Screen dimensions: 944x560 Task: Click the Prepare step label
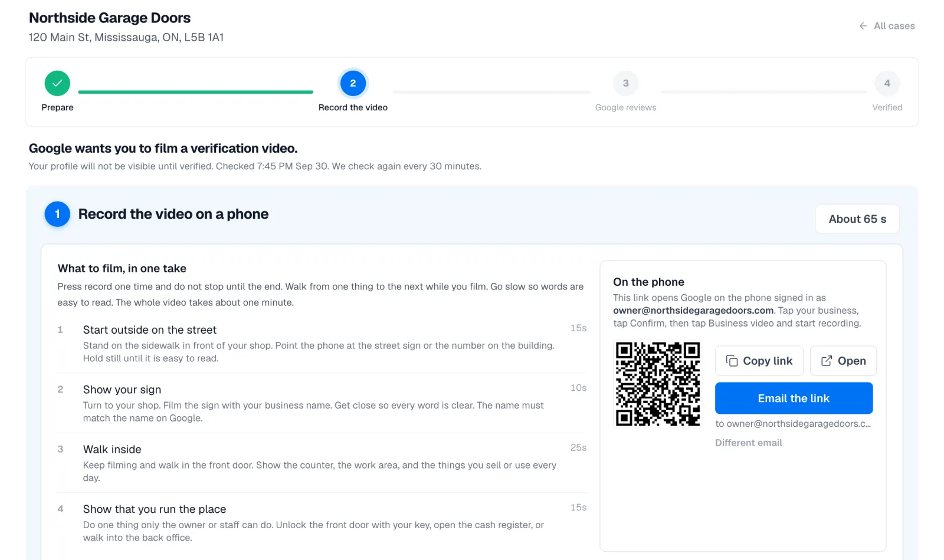pyautogui.click(x=57, y=107)
